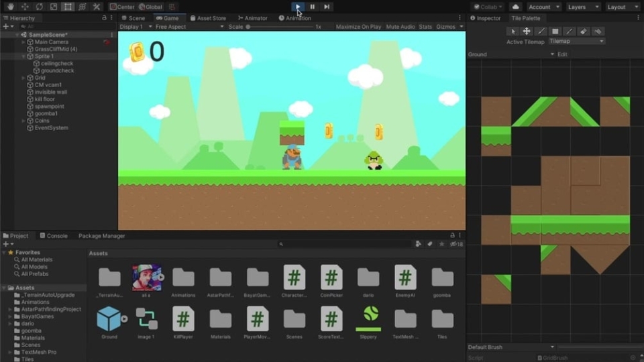Image resolution: width=644 pixels, height=362 pixels.
Task: Click the Step frame button
Action: coord(327,7)
